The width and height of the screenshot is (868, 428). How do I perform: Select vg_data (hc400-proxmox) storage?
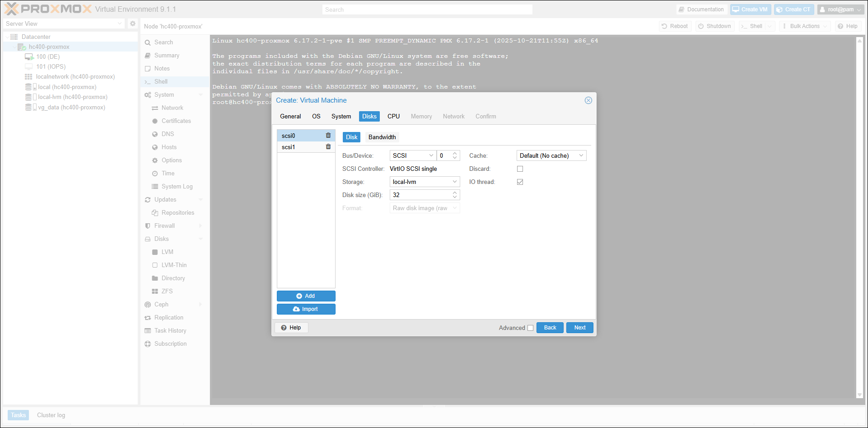[71, 108]
